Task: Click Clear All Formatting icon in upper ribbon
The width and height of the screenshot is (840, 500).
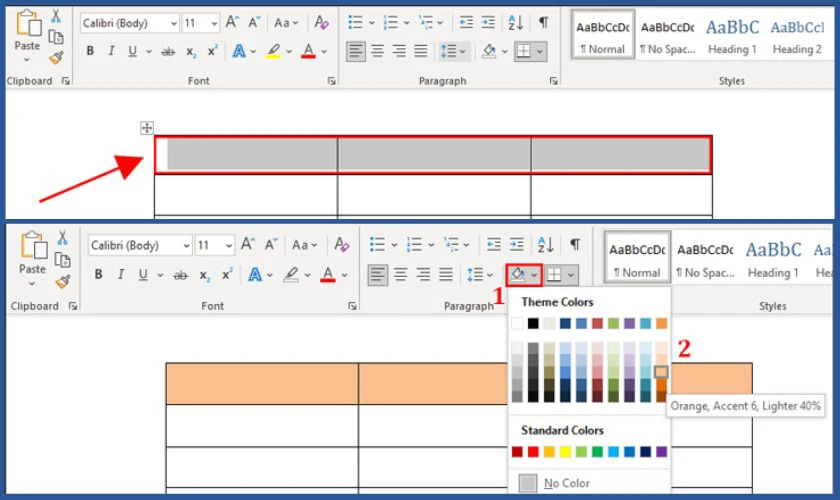Action: click(321, 23)
